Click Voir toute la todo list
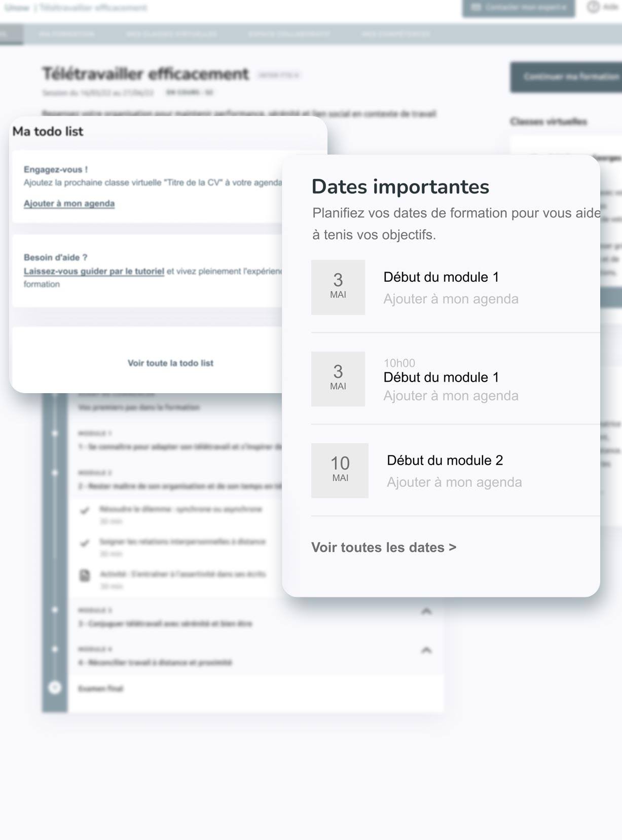Screen dimensions: 622x840 [170, 363]
